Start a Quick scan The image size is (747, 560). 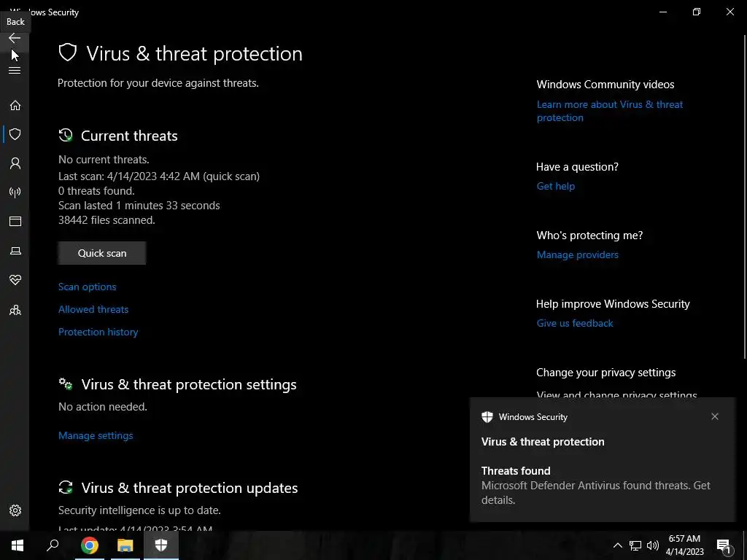(102, 253)
